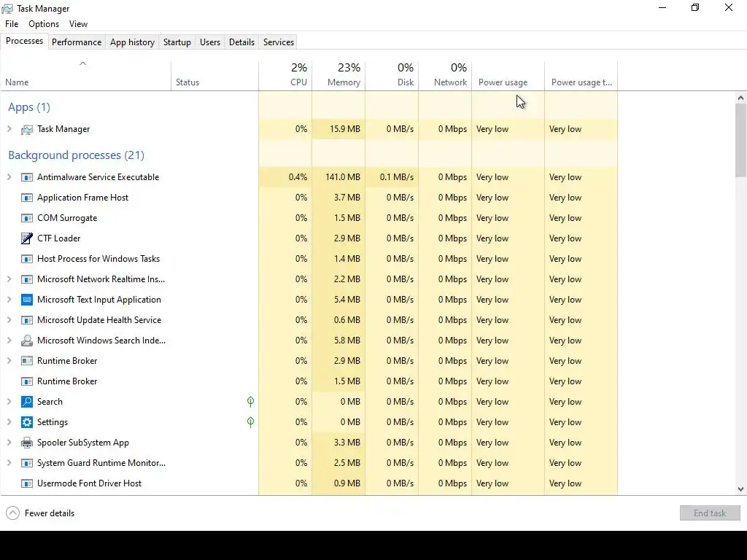
Task: Click the System Guard Runtime Monitor icon
Action: coord(27,463)
